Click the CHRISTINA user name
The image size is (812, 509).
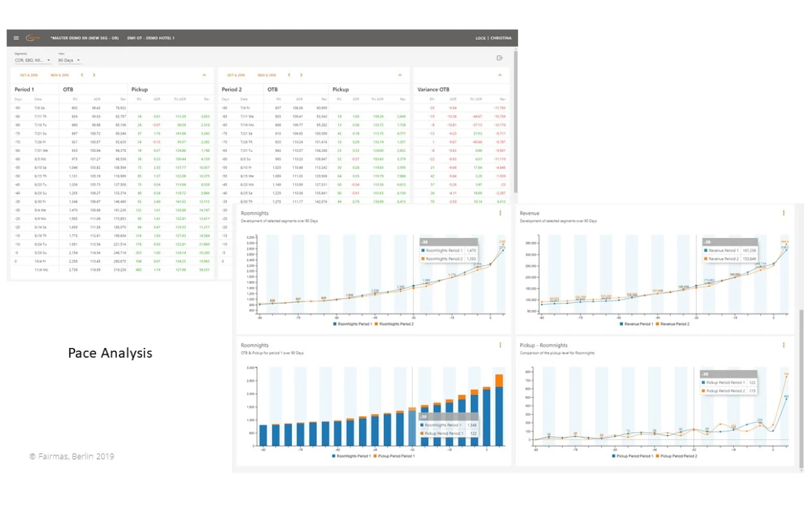tap(501, 38)
